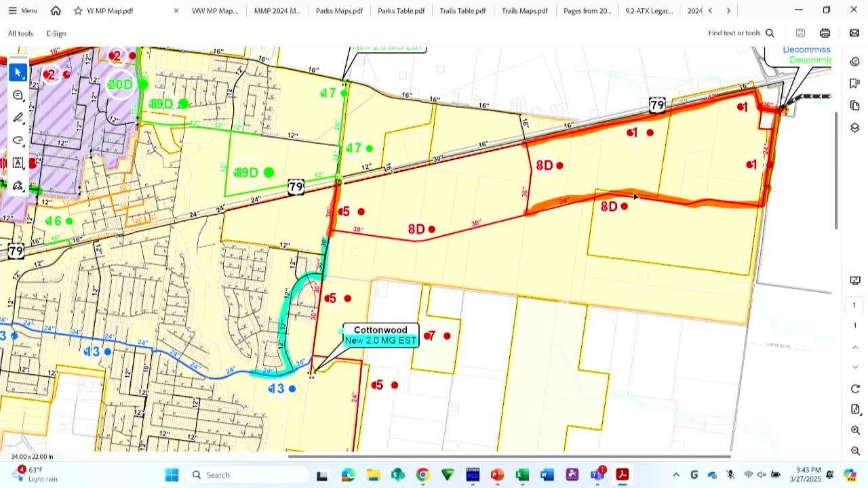Switch to Trails Maps.pdf tab
Viewport: 868px width, 488px height.
pos(524,11)
